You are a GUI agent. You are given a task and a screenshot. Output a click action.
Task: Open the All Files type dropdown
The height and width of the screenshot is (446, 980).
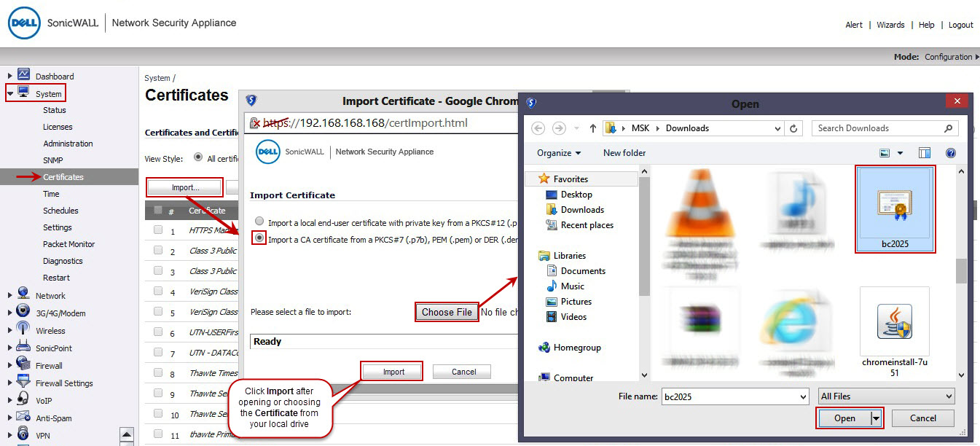coord(886,396)
